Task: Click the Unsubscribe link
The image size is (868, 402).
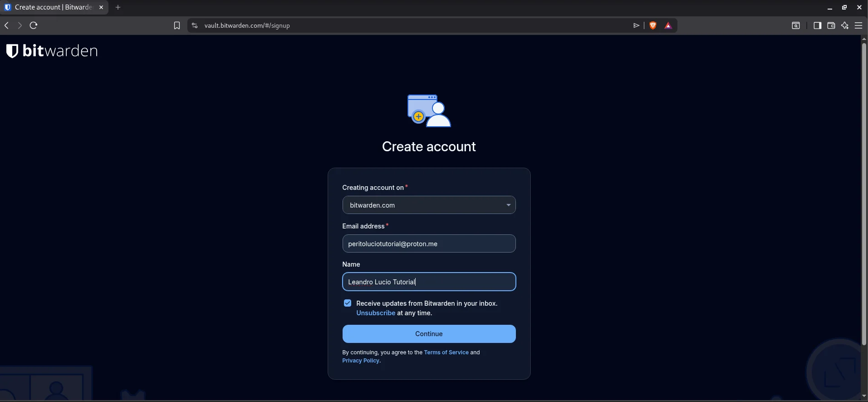Action: (376, 313)
